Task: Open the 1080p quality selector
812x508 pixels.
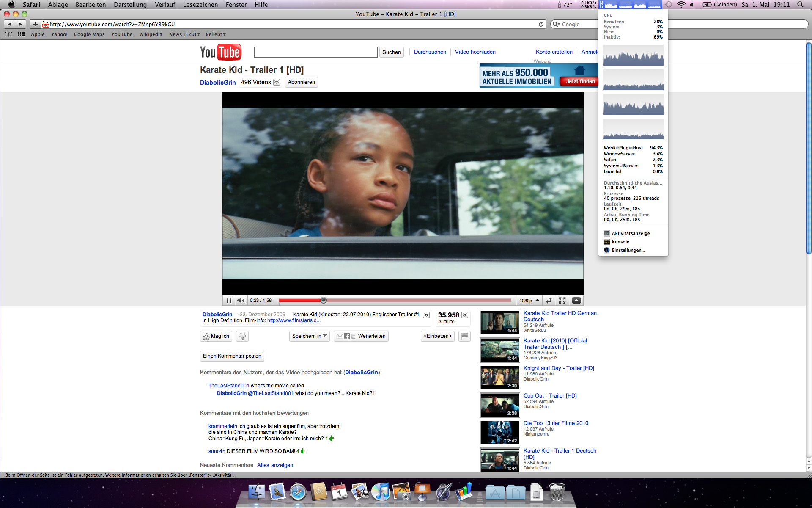Action: (x=529, y=301)
